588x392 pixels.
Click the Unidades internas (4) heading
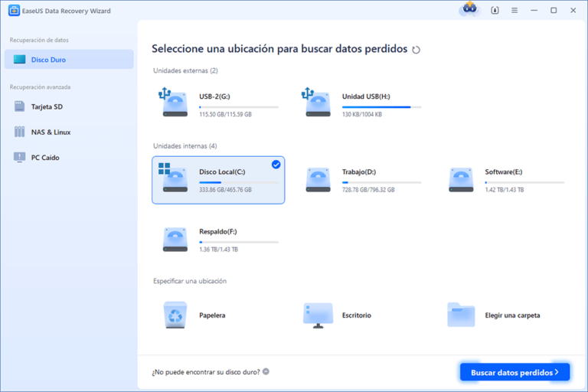coord(185,146)
